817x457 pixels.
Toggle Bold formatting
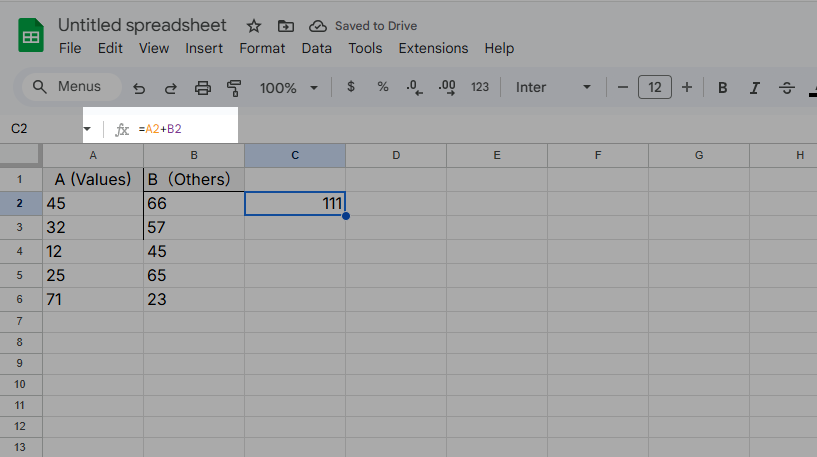pyautogui.click(x=722, y=88)
